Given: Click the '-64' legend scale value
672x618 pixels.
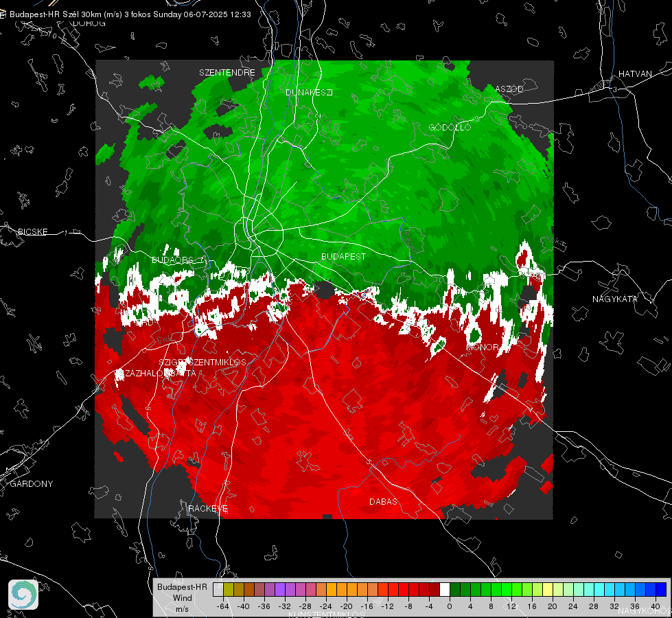Looking at the screenshot, I should click(x=222, y=606).
